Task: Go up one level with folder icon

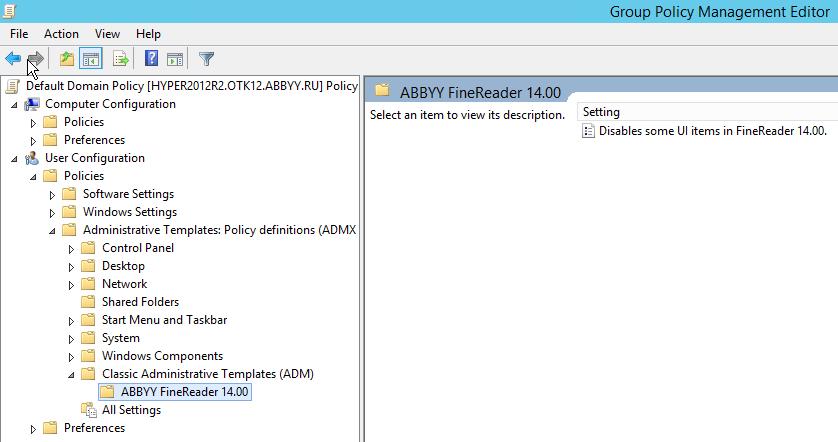Action: 67,58
